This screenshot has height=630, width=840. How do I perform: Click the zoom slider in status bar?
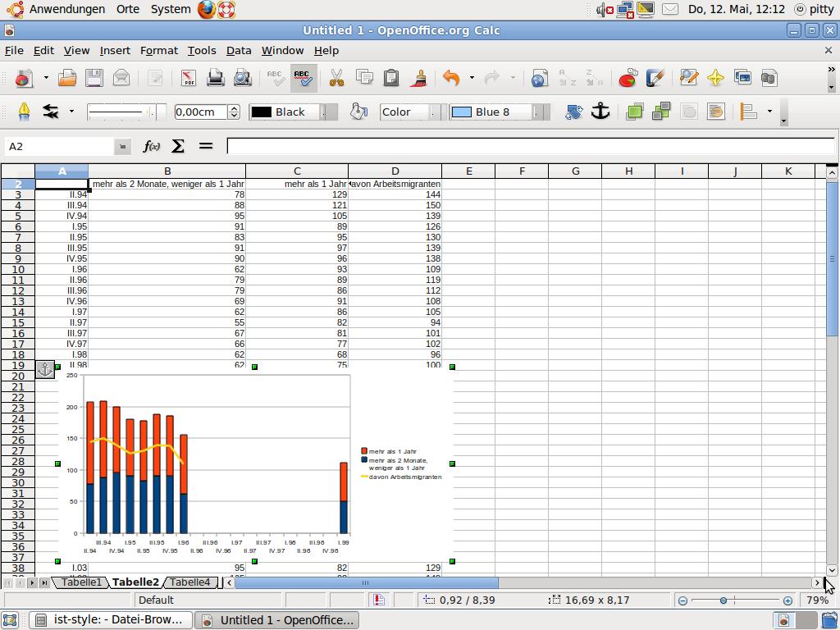point(724,600)
